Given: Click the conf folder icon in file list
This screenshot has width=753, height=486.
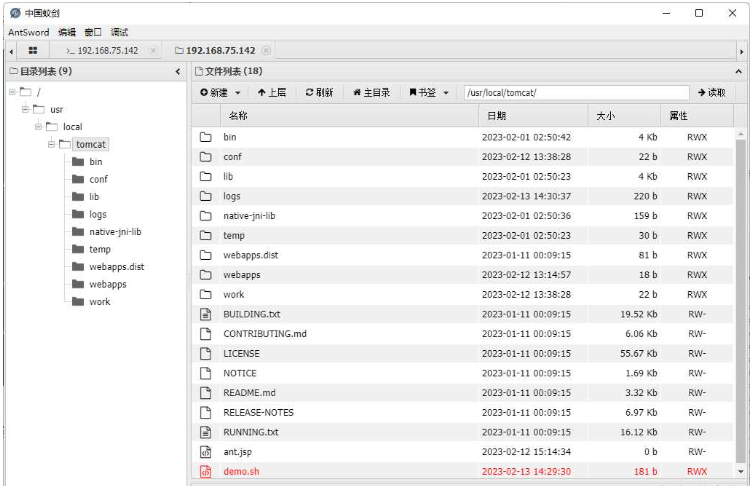Looking at the screenshot, I should (206, 157).
